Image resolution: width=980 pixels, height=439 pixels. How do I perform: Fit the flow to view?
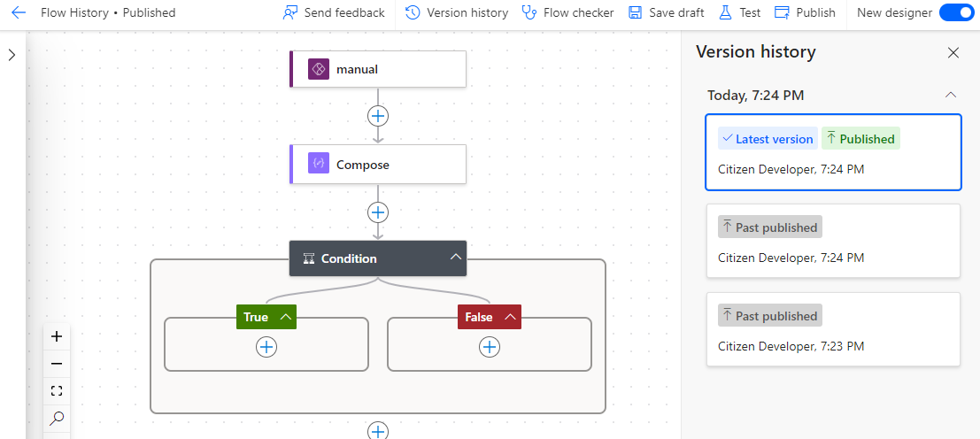(x=57, y=391)
